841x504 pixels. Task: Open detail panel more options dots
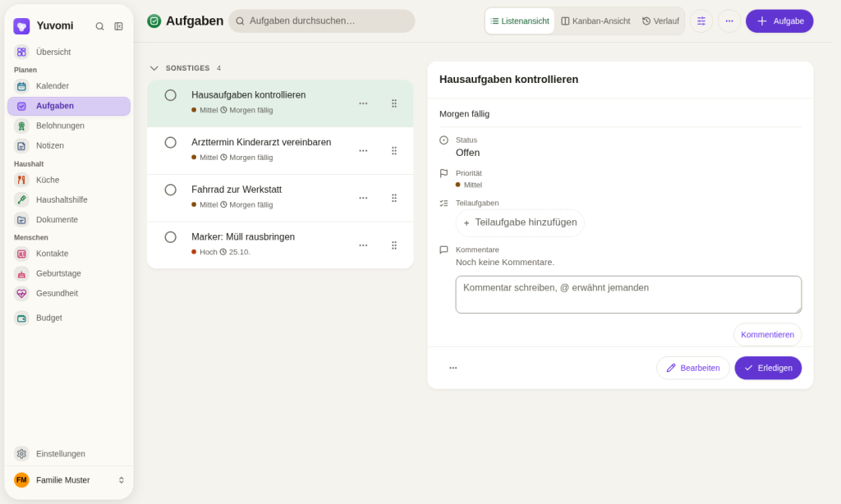[453, 368]
